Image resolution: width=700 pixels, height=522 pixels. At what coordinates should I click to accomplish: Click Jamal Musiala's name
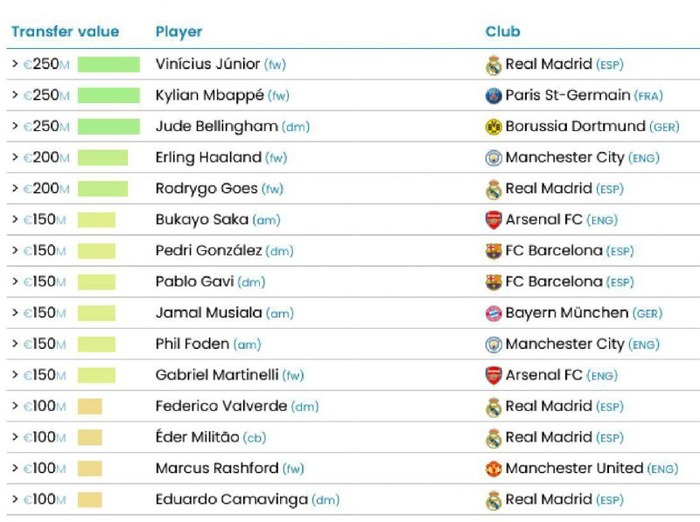(x=208, y=313)
